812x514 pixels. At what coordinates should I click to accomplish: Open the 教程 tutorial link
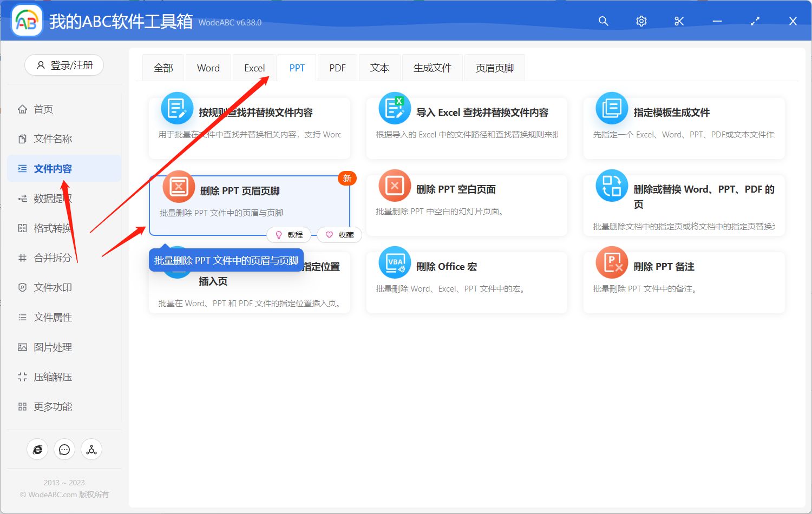point(289,235)
